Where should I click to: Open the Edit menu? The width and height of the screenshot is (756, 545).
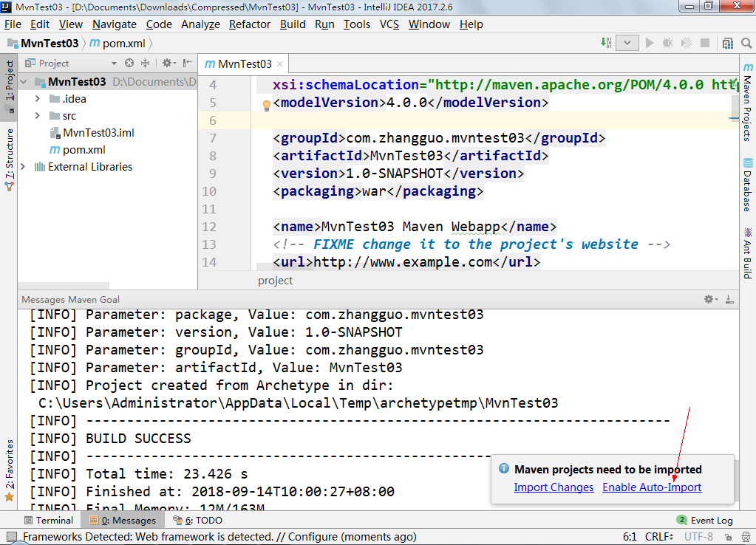coord(39,24)
